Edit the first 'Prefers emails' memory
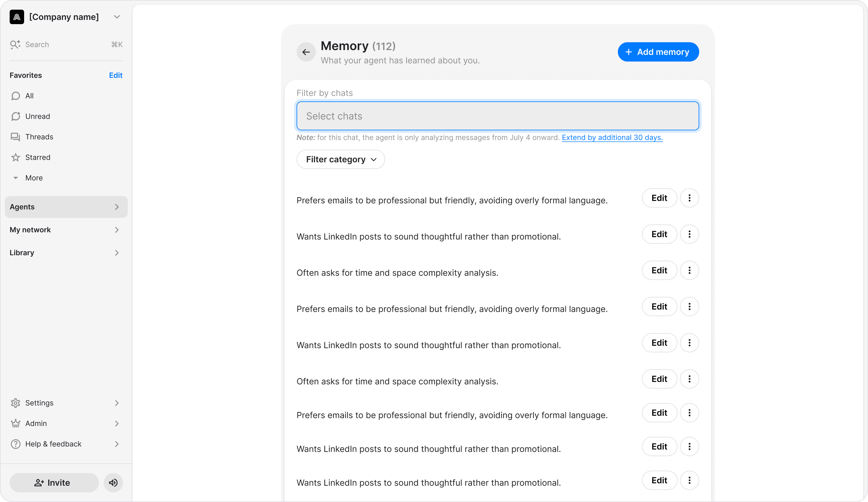The width and height of the screenshot is (868, 502). [x=659, y=198]
